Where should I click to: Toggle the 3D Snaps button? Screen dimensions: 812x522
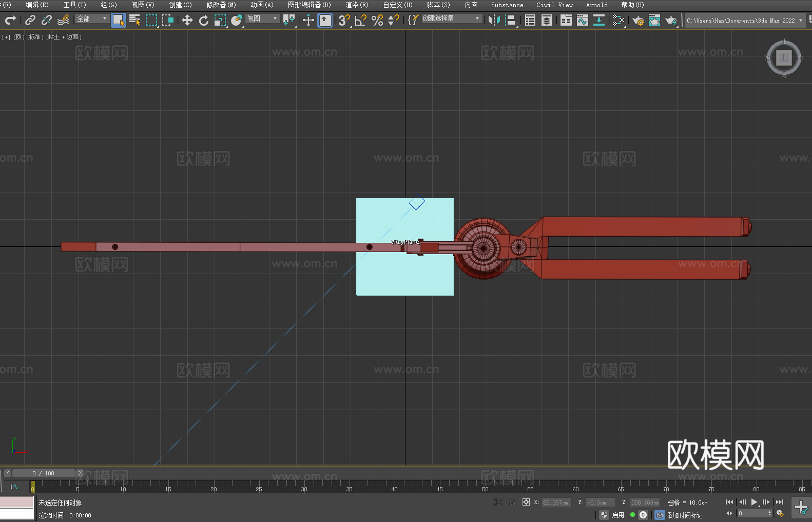344,20
